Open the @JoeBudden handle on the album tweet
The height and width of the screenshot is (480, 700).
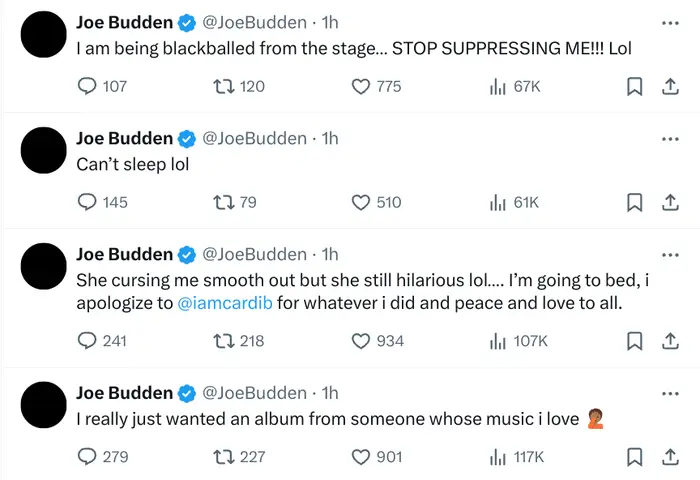click(254, 393)
